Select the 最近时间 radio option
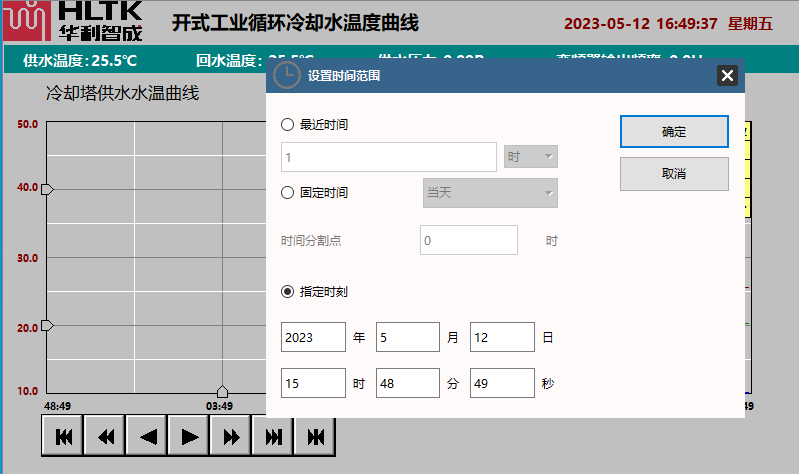This screenshot has width=799, height=474. pyautogui.click(x=288, y=125)
